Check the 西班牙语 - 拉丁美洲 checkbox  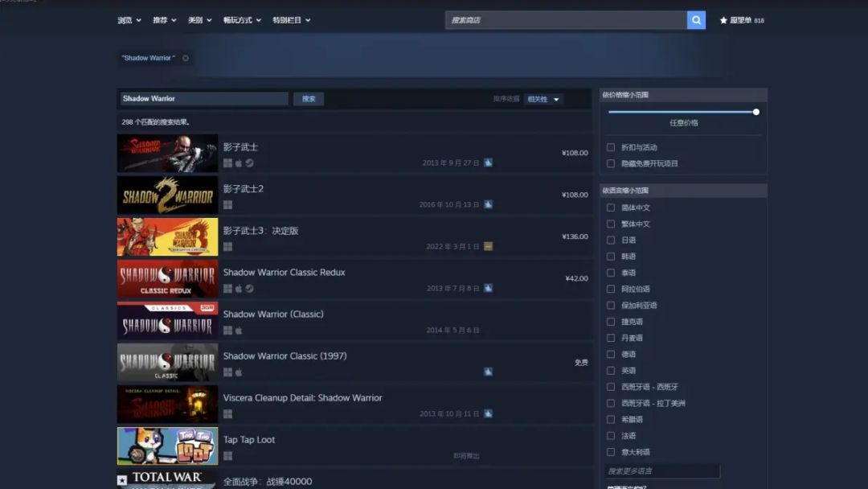pyautogui.click(x=611, y=403)
